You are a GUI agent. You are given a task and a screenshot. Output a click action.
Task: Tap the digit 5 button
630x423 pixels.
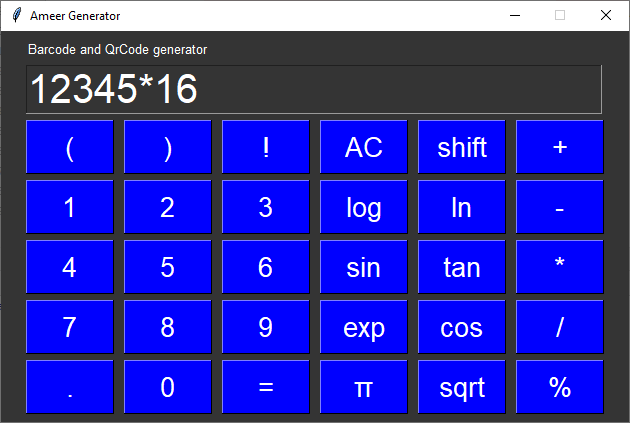[168, 267]
